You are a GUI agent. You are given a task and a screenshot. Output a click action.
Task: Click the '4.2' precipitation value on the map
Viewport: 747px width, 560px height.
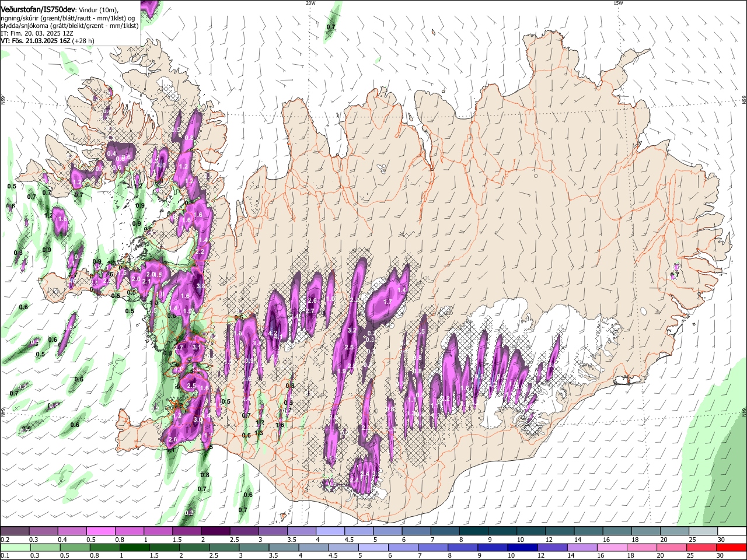point(272,334)
